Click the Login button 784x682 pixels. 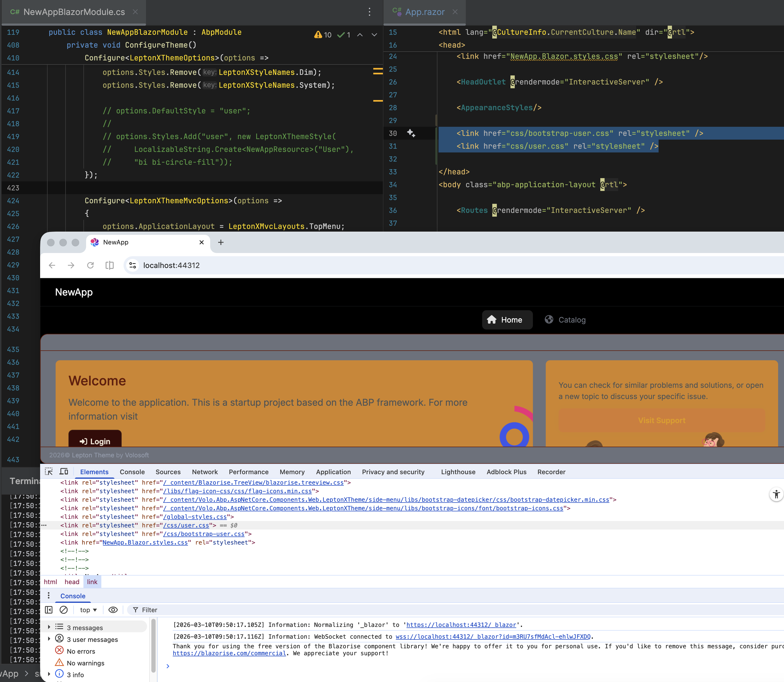tap(95, 441)
